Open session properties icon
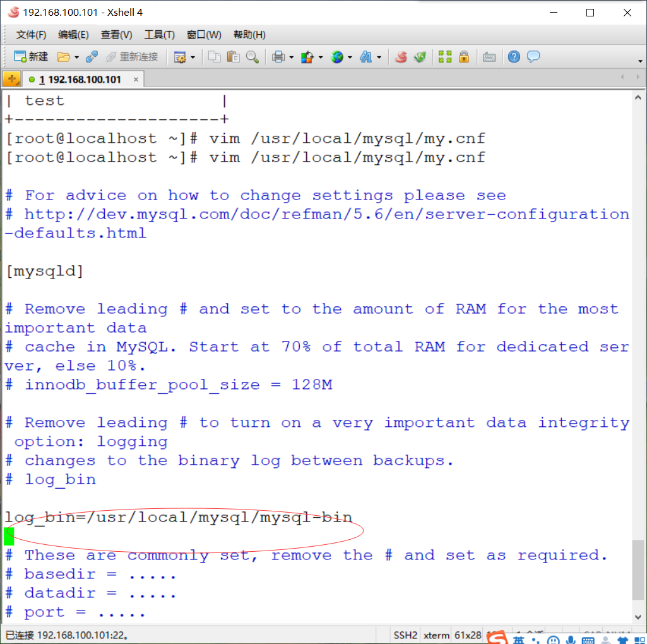 point(180,57)
